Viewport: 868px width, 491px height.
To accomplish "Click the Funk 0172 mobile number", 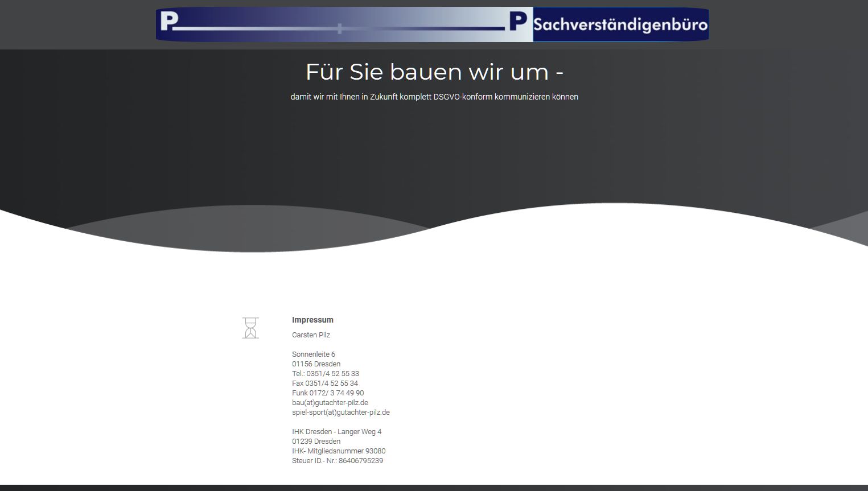I will [328, 393].
